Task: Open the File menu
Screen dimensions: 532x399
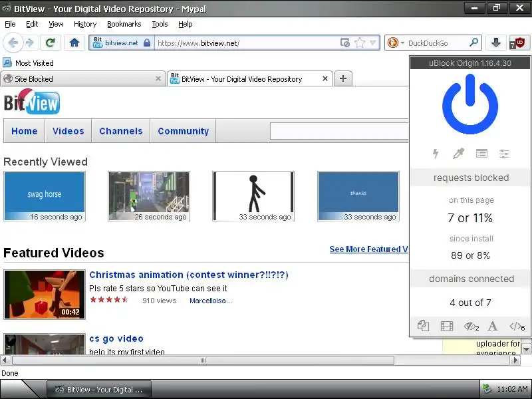Action: (10, 24)
